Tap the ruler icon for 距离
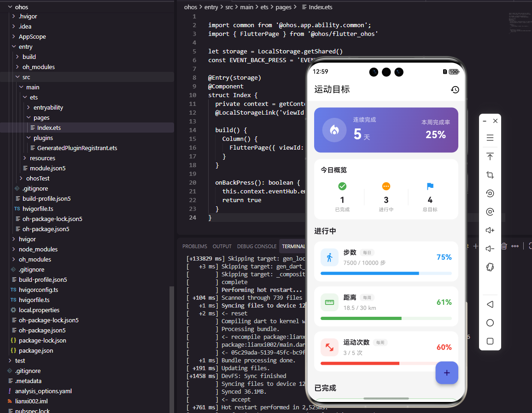Image resolution: width=532 pixels, height=413 pixels. (329, 302)
